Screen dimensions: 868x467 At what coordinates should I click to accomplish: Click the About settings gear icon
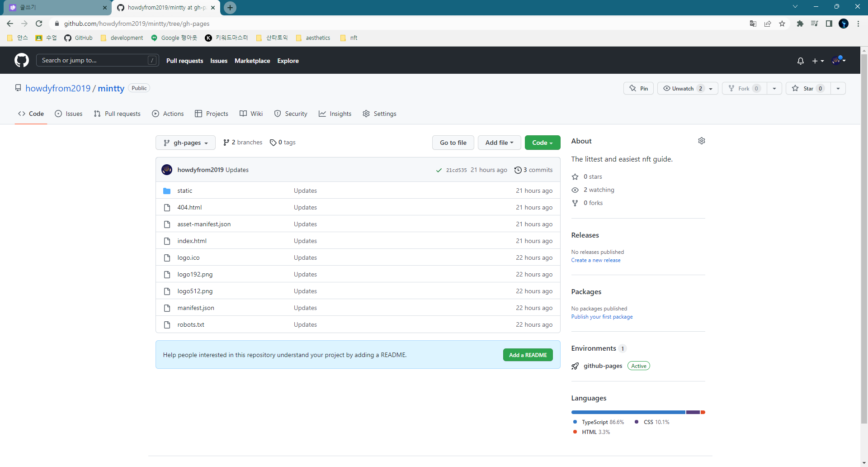point(702,141)
